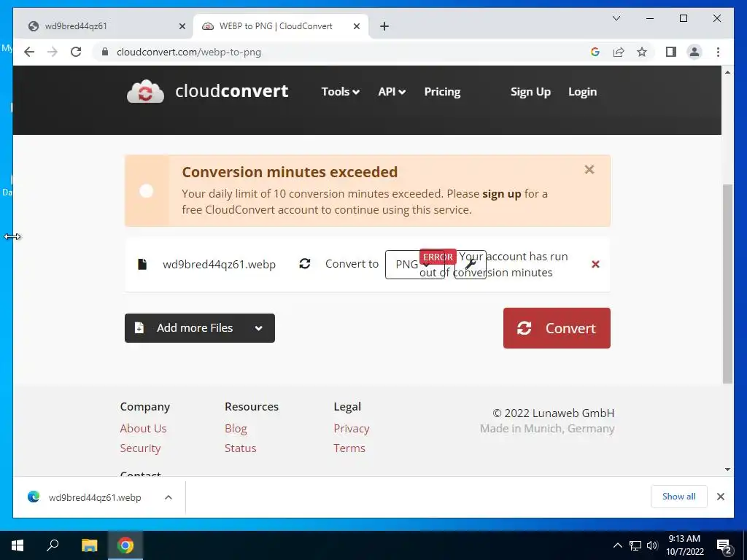View site info via the padlock icon

pos(105,52)
